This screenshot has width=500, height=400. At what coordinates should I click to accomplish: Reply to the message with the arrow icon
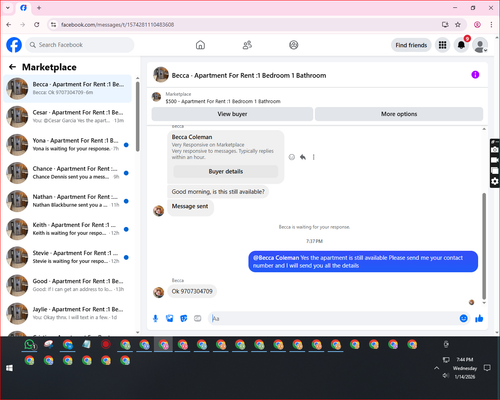tap(303, 157)
